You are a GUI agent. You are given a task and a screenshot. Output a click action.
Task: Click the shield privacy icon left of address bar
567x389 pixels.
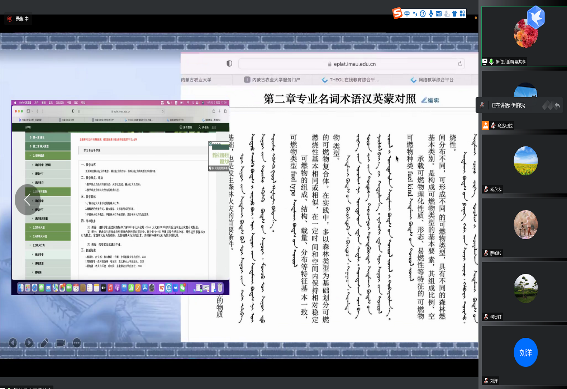coord(229,64)
